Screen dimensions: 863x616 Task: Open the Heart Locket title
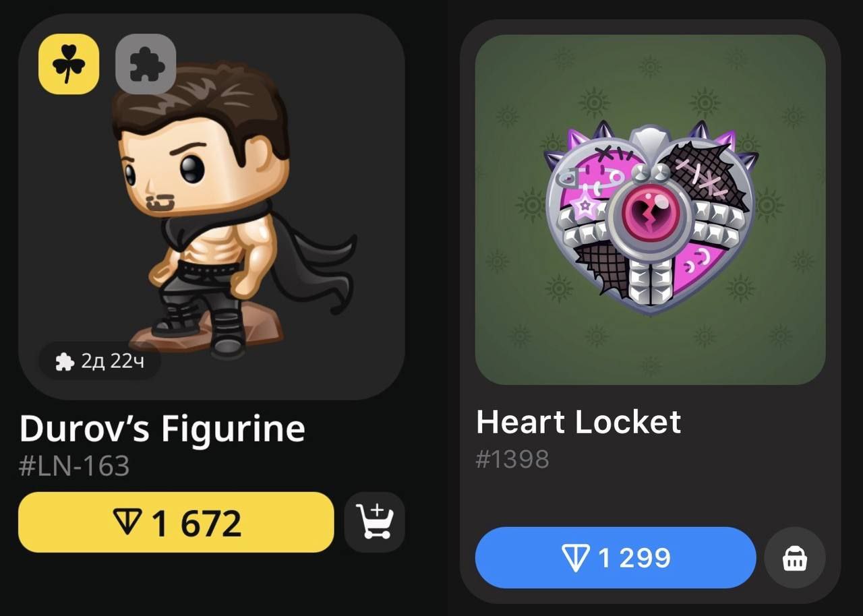click(578, 423)
